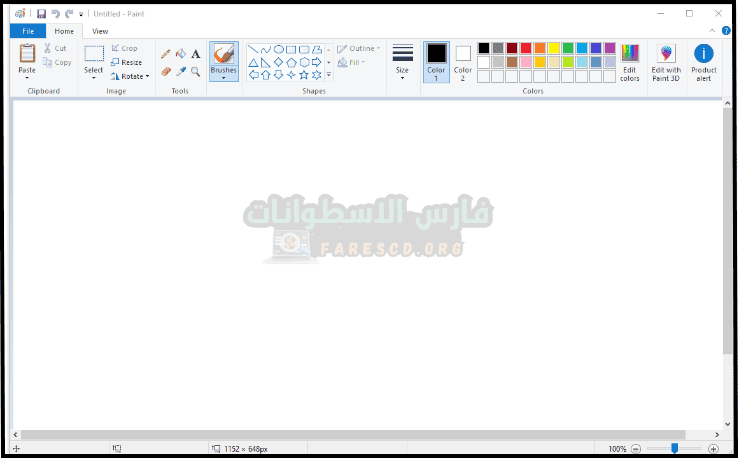This screenshot has height=458, width=738.
Task: Select the Color picker eyedropper tool
Action: click(x=181, y=72)
